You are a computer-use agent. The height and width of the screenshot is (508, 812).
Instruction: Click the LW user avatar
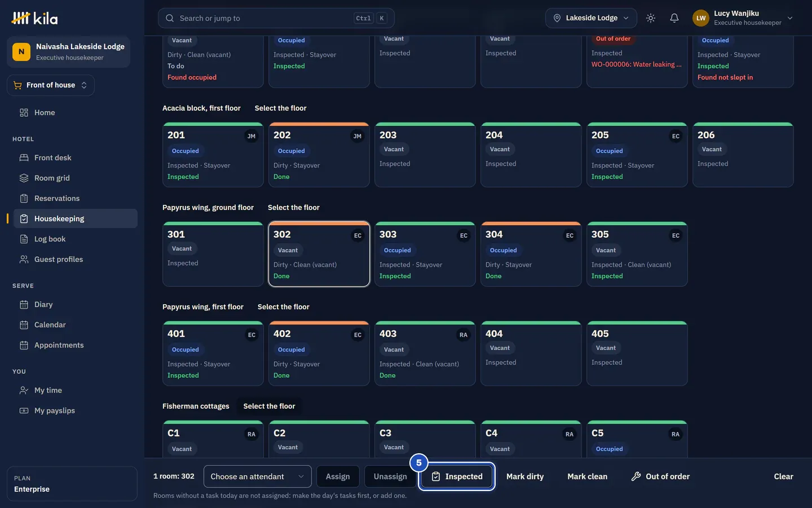(x=701, y=18)
